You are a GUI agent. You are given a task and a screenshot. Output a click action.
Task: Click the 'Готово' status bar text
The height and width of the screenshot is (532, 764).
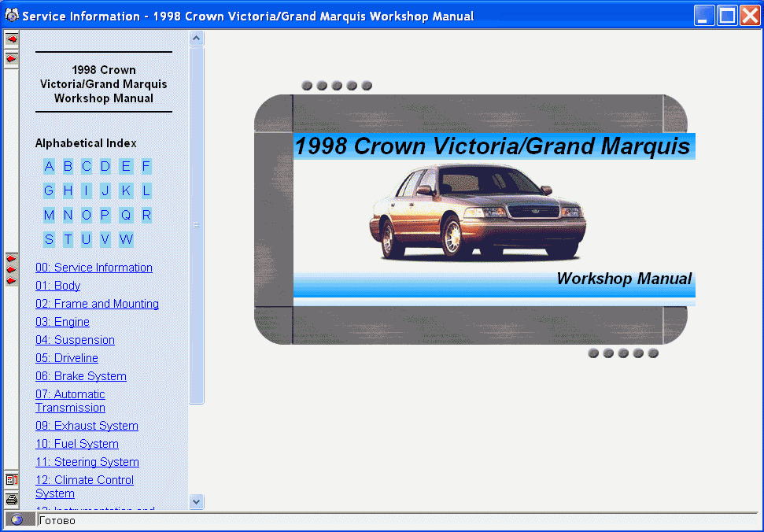pos(57,520)
